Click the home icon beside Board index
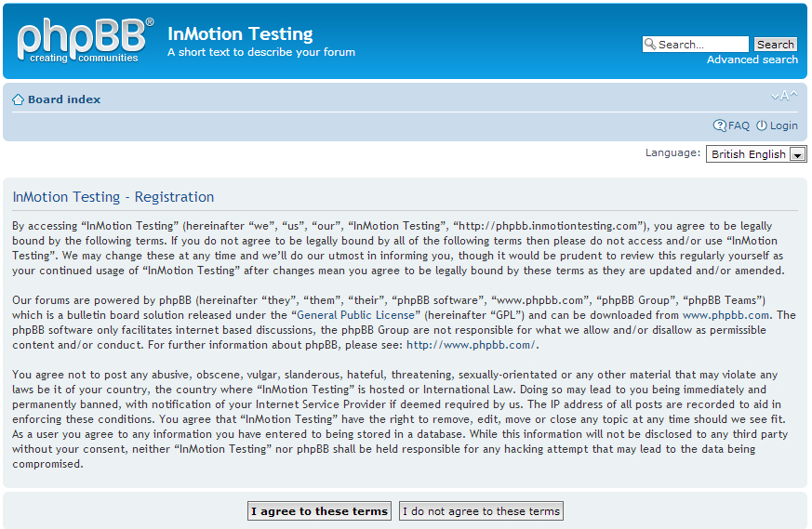 pyautogui.click(x=18, y=99)
